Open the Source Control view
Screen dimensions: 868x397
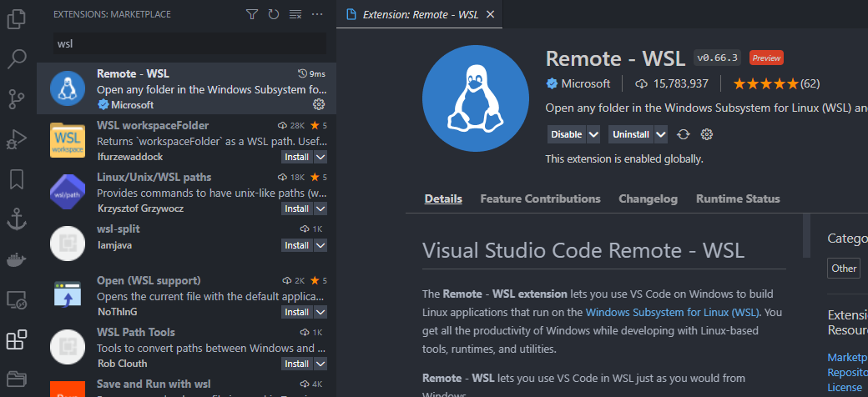[17, 99]
